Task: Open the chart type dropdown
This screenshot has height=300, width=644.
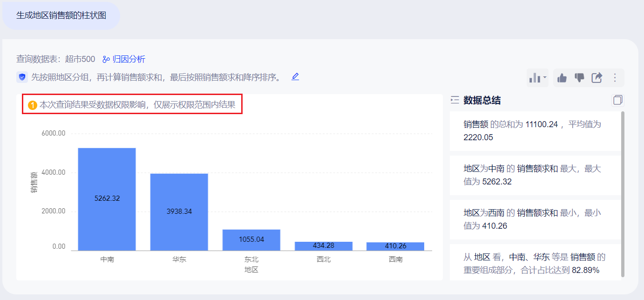Action: [x=538, y=78]
